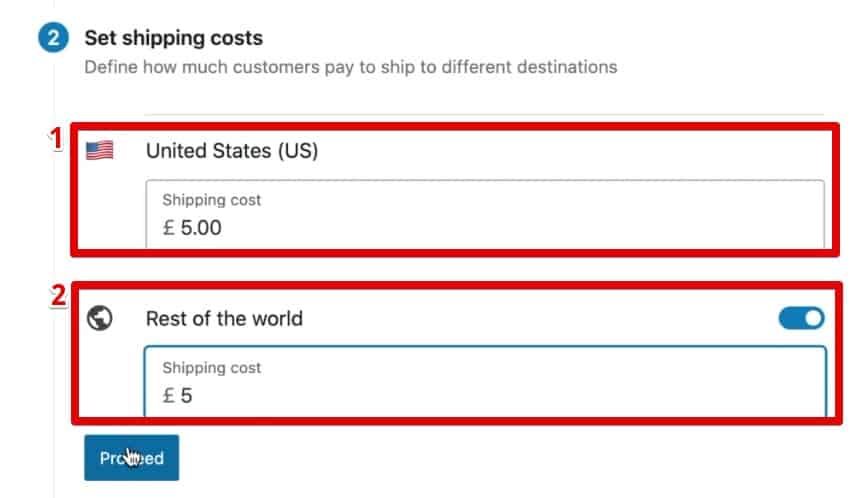Click the white knob of the enabled toggle
857x498 pixels.
[813, 318]
